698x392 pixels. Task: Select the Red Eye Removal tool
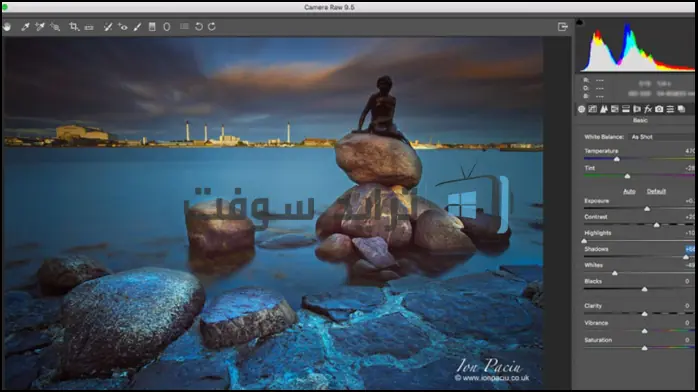point(123,27)
